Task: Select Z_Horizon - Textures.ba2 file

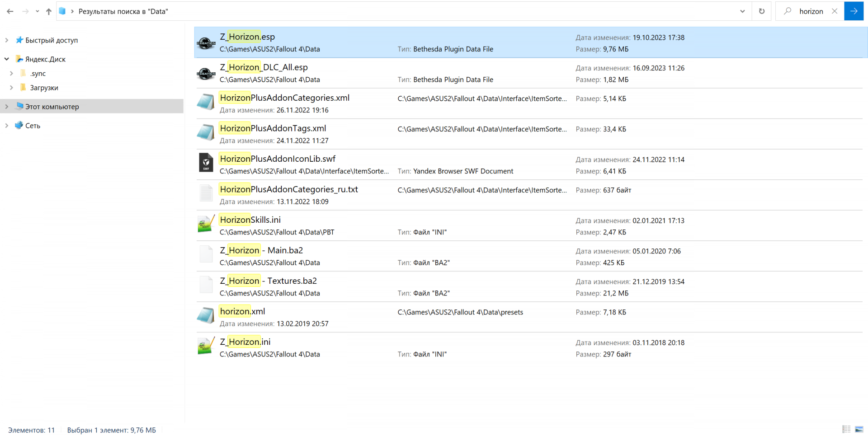Action: click(269, 281)
